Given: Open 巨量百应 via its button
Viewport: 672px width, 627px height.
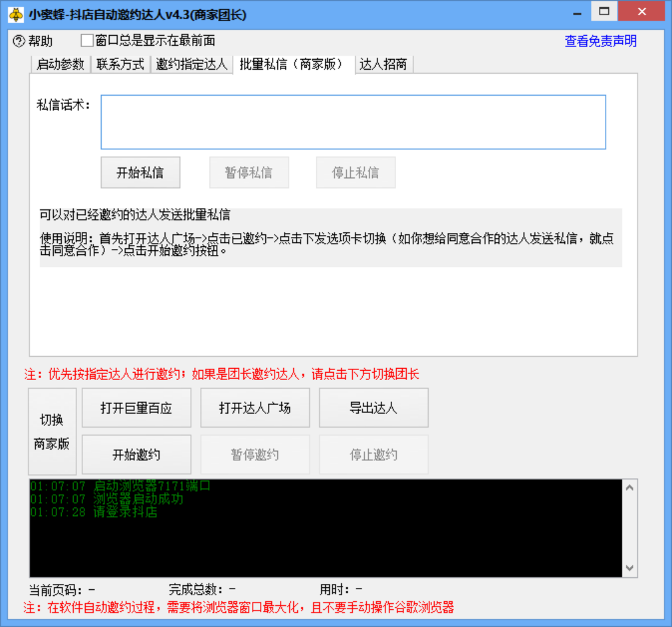Looking at the screenshot, I should pyautogui.click(x=136, y=407).
